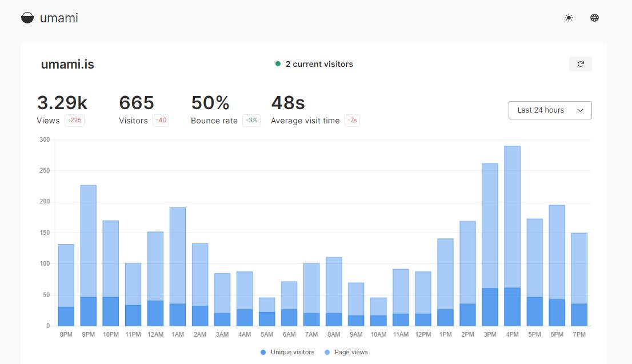The image size is (632, 364).
Task: Toggle the light/dark theme sun icon
Action: pos(569,18)
